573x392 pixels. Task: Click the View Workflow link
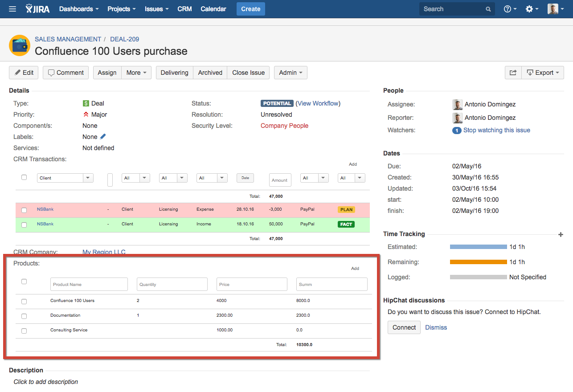coord(318,103)
